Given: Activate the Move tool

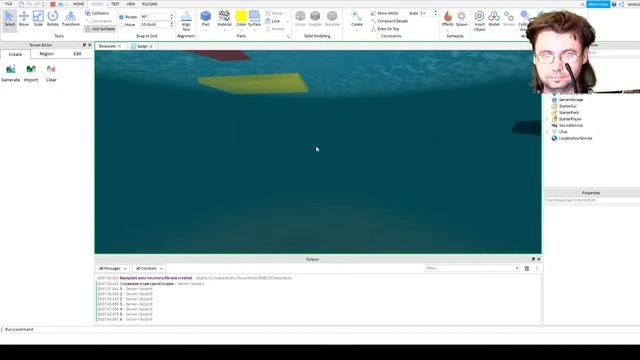Looking at the screenshot, I should [x=24, y=19].
